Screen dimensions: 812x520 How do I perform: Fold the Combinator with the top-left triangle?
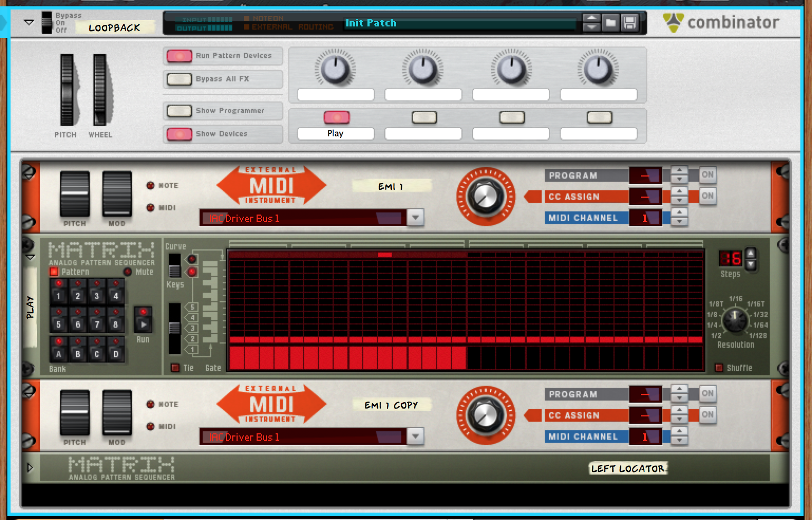29,22
